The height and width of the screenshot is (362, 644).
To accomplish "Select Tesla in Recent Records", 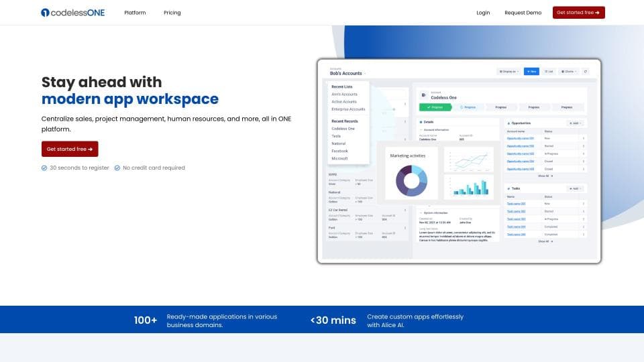I will (x=336, y=136).
